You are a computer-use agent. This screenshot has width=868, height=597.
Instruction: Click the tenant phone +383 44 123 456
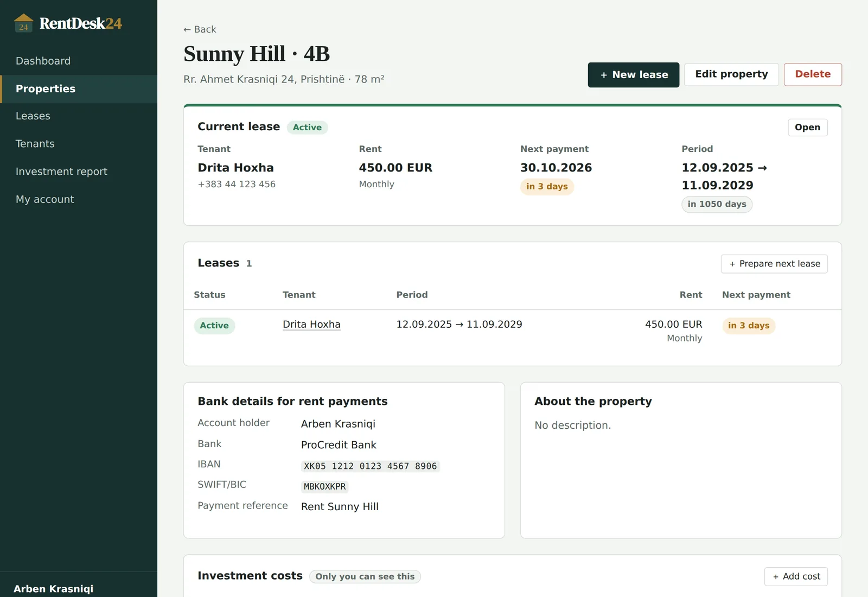[x=237, y=185]
